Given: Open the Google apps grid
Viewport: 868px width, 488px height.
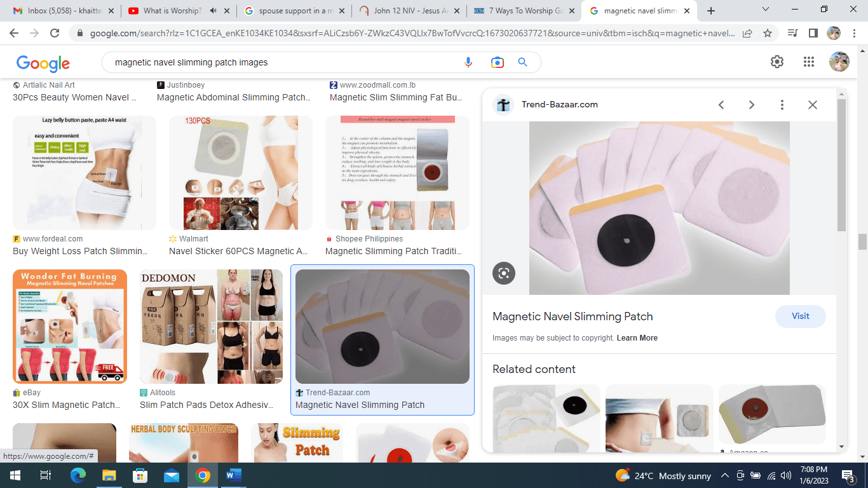Looking at the screenshot, I should click(808, 62).
